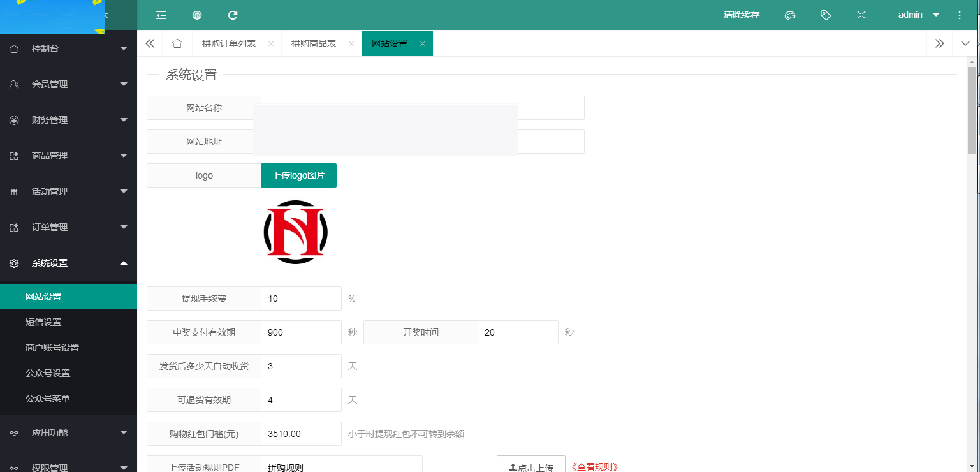Click the gear icon beside 系统设置

(x=13, y=263)
